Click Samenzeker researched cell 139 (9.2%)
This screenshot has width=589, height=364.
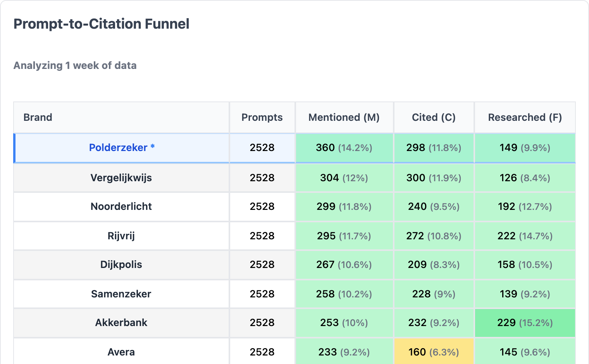coord(525,294)
